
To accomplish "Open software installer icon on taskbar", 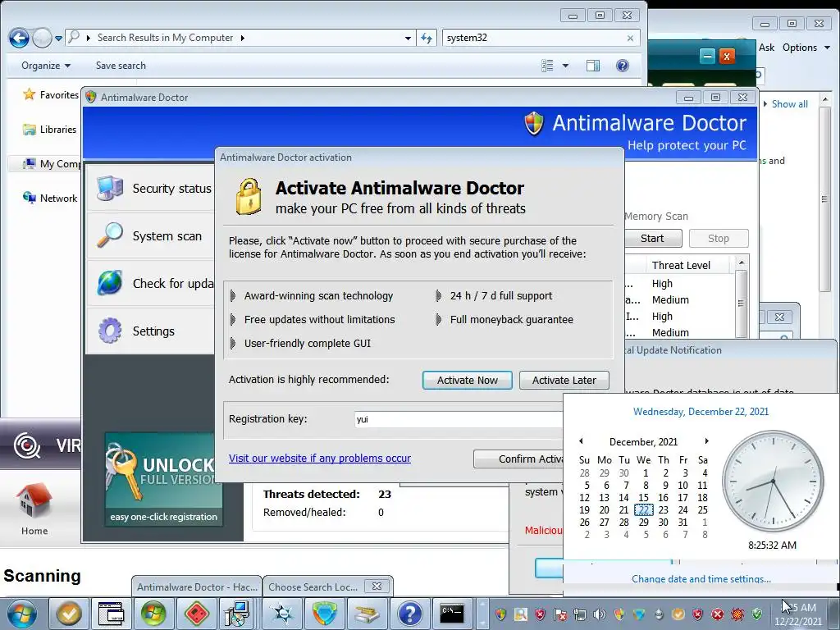I will (x=237, y=614).
